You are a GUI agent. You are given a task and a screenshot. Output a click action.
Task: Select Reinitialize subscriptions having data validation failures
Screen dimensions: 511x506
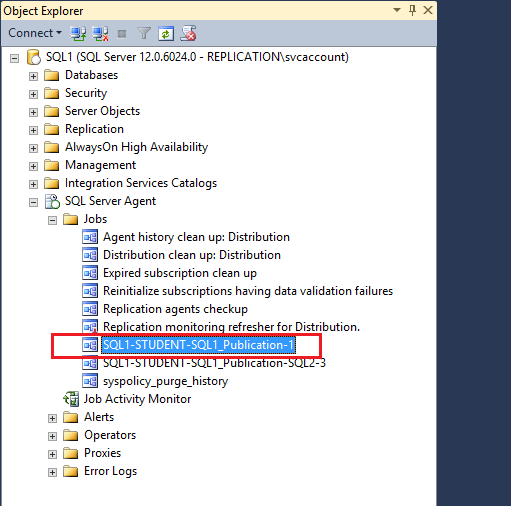(248, 291)
